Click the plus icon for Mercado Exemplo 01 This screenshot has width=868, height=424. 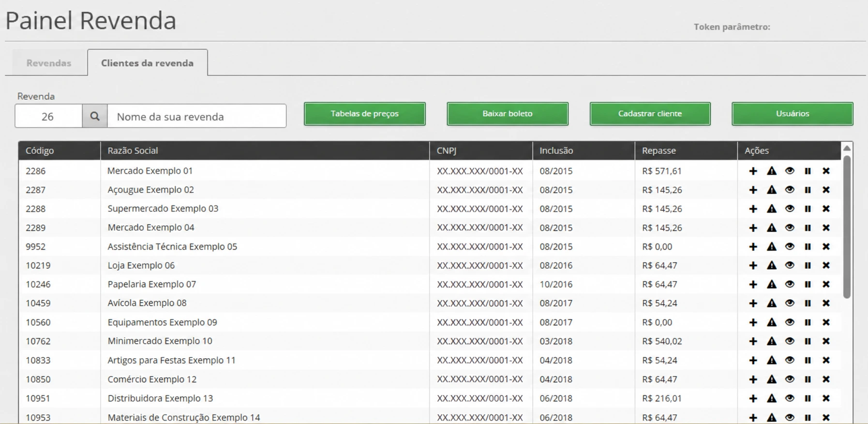point(753,171)
